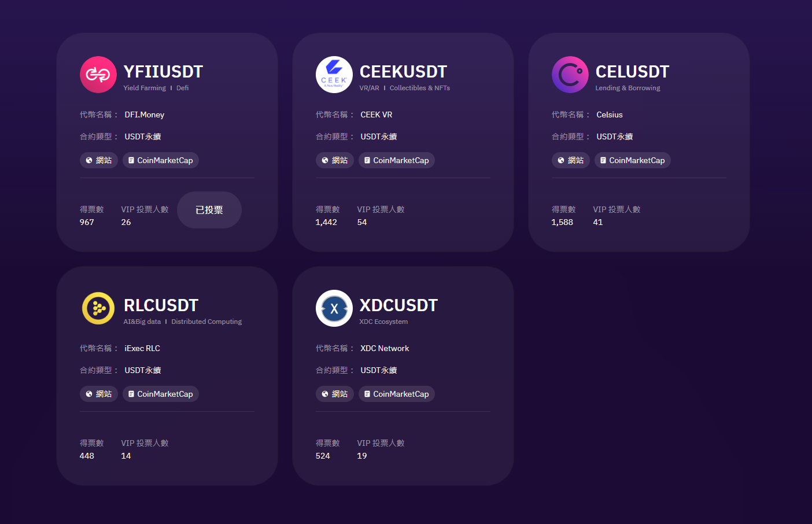Open CoinMarketCap page for CEEKUSDT

pos(397,160)
